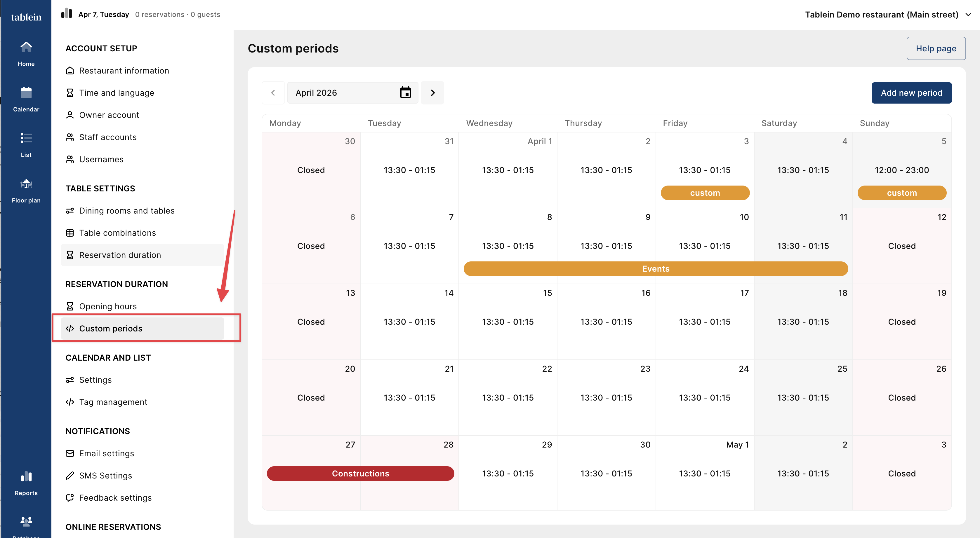Image resolution: width=980 pixels, height=538 pixels.
Task: Open the Help page button
Action: (x=936, y=48)
